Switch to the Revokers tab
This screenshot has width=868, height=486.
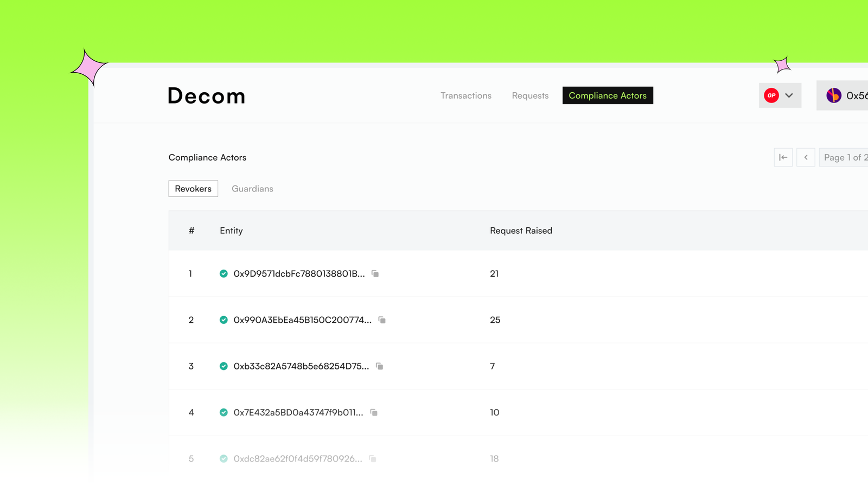click(x=193, y=189)
